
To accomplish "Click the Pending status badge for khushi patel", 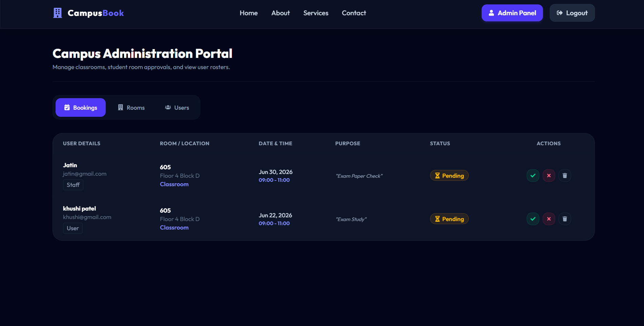I will coord(449,219).
